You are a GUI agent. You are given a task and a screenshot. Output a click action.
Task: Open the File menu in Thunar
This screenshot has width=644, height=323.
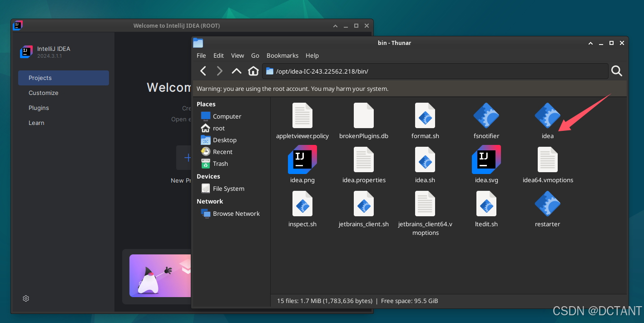[x=201, y=55]
